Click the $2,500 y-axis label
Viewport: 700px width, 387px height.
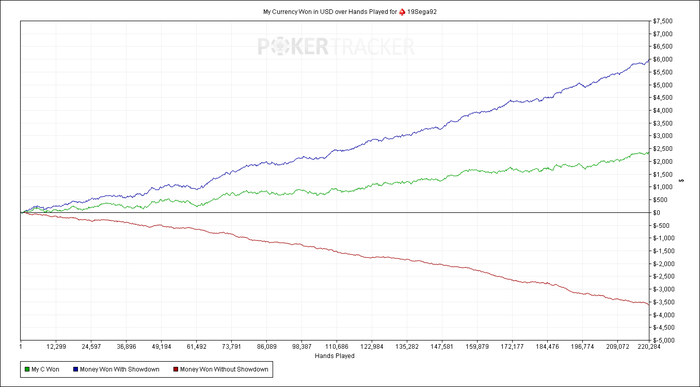pyautogui.click(x=663, y=149)
